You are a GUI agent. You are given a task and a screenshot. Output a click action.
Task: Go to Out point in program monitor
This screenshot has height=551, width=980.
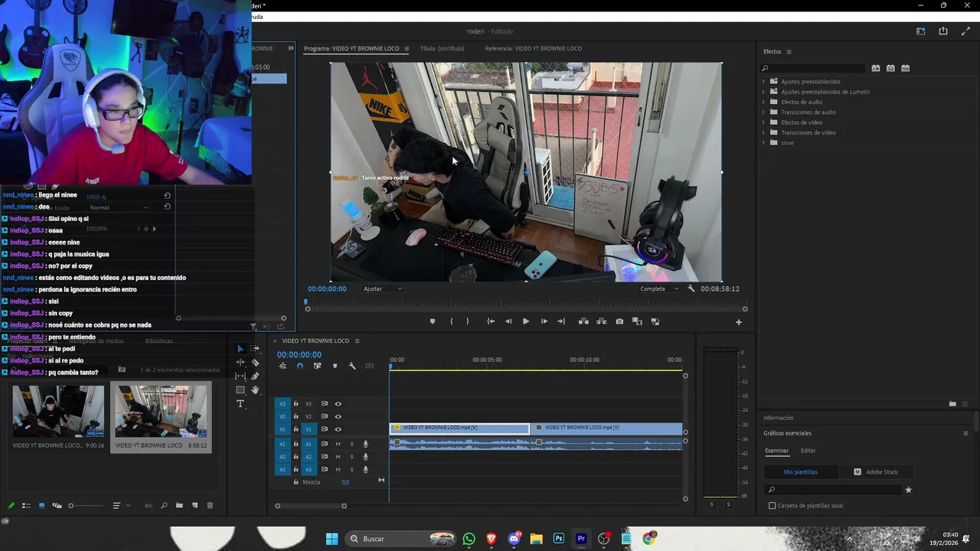click(x=562, y=321)
